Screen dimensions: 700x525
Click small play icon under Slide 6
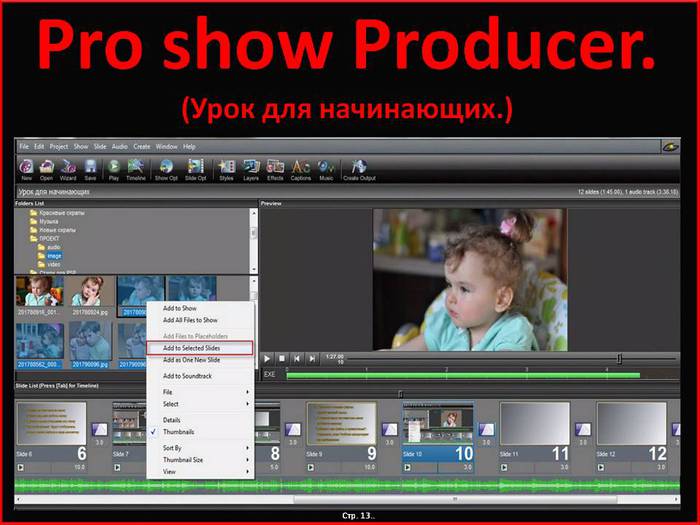coord(21,467)
